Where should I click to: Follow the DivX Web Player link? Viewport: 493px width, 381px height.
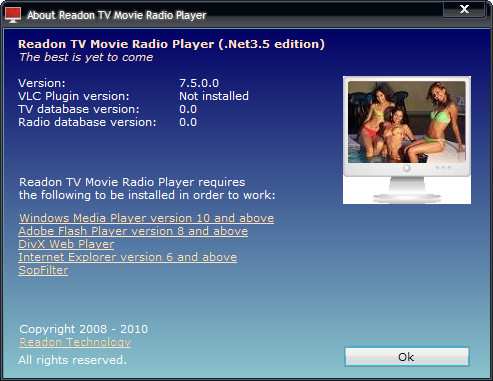(x=66, y=244)
